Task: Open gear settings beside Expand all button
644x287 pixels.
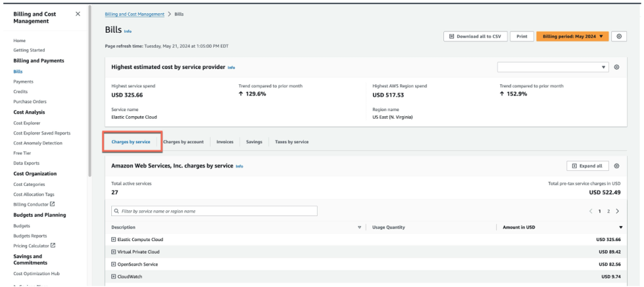Action: [616, 166]
